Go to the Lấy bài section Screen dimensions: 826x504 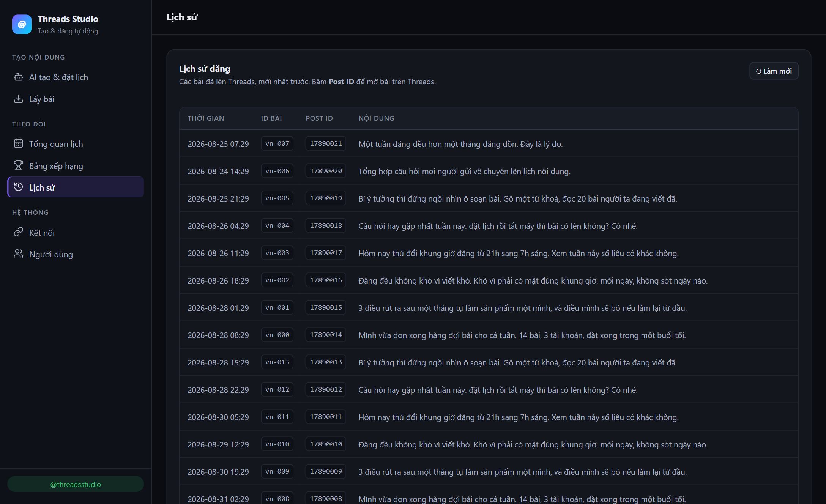pos(76,99)
